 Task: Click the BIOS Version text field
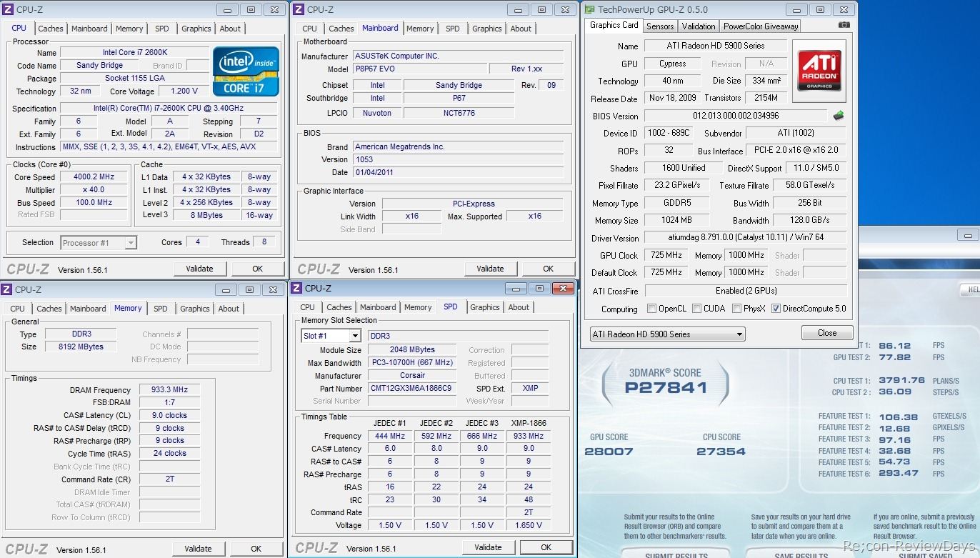(x=736, y=116)
